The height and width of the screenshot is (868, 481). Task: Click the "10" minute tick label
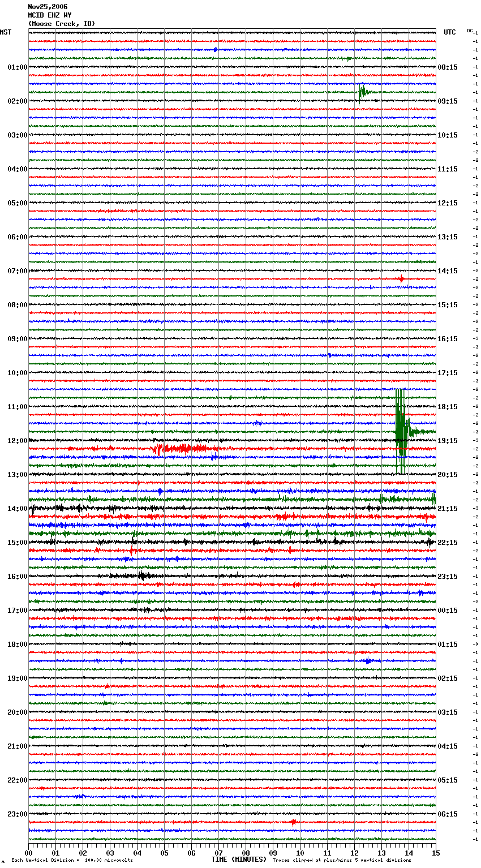(300, 853)
